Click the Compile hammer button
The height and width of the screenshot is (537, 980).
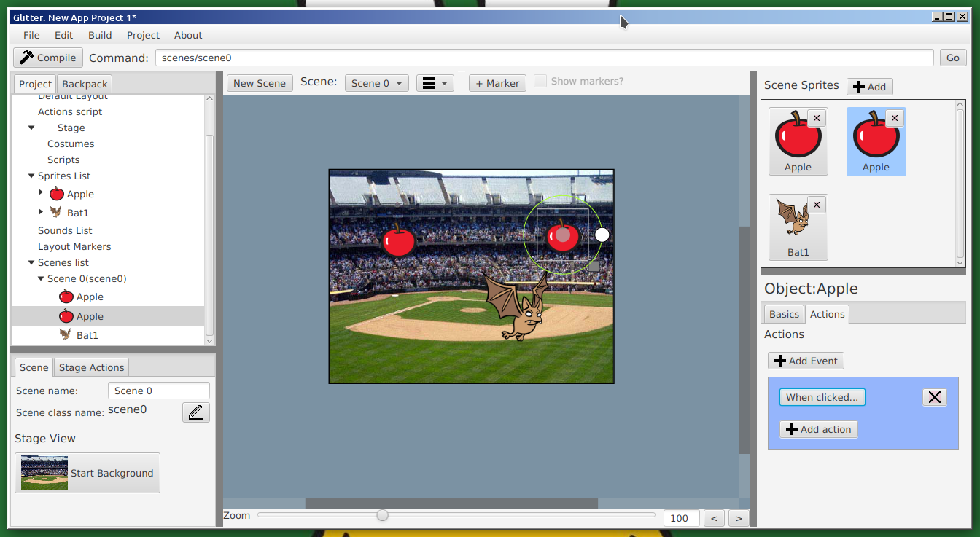tap(48, 58)
